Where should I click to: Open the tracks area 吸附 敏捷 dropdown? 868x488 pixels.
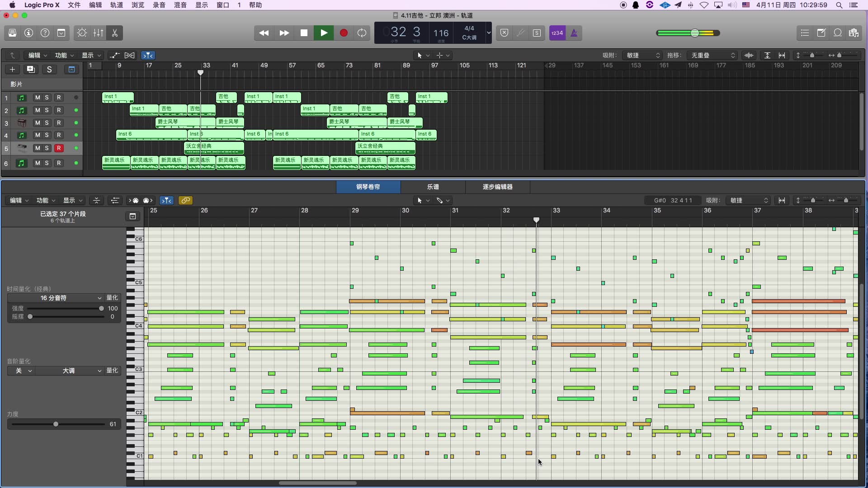(x=643, y=55)
